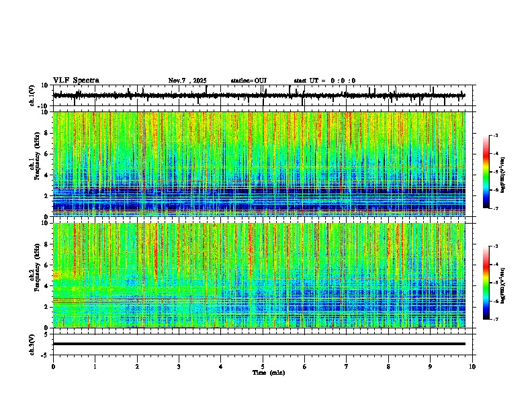
Task: Click the ch.2 spectrogram panel
Action: 259,275
